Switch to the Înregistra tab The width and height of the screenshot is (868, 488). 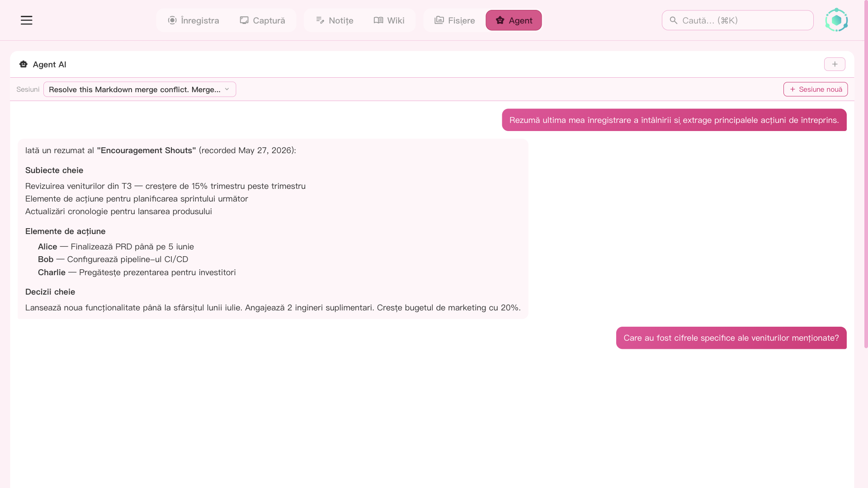point(193,20)
